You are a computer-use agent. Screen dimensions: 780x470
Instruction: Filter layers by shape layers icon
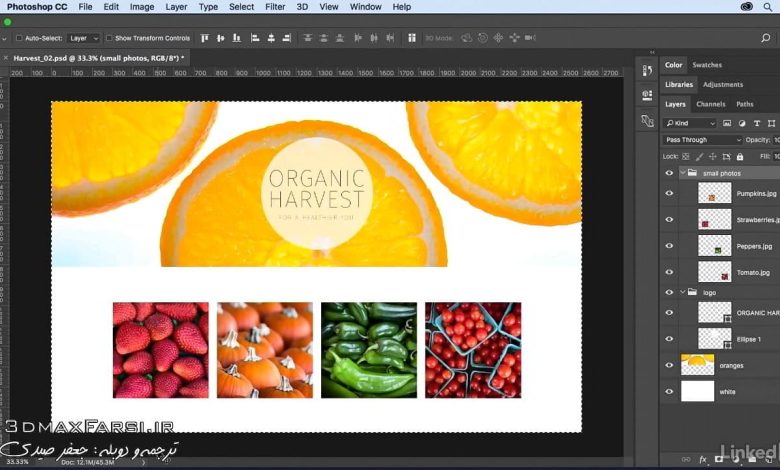[772, 123]
